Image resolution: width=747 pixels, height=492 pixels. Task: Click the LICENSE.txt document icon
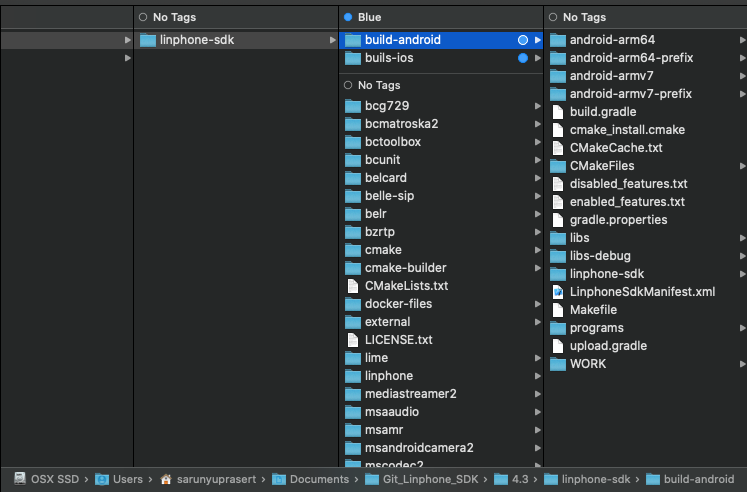[353, 340]
